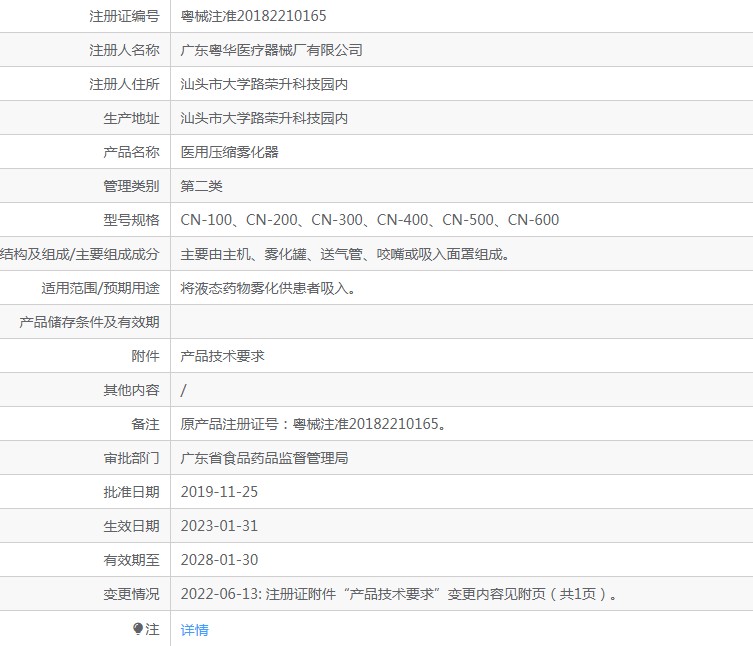Select the slash in 其他内容 row
This screenshot has width=753, height=646.
183,390
